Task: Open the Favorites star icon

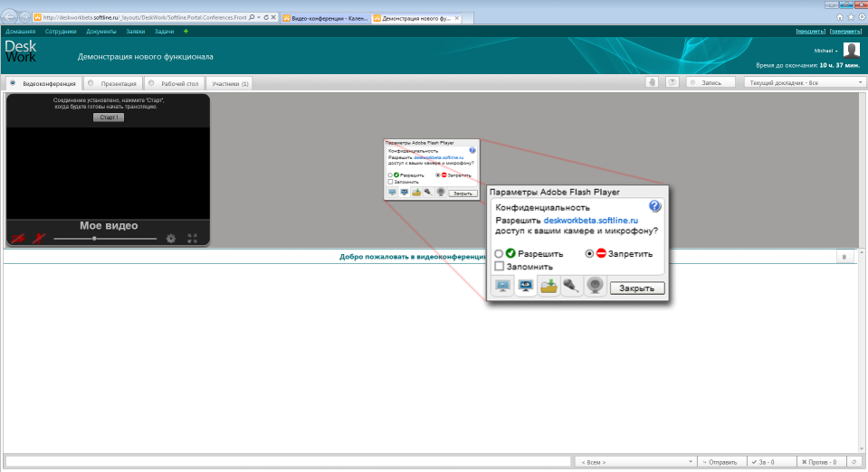Action: coord(851,17)
